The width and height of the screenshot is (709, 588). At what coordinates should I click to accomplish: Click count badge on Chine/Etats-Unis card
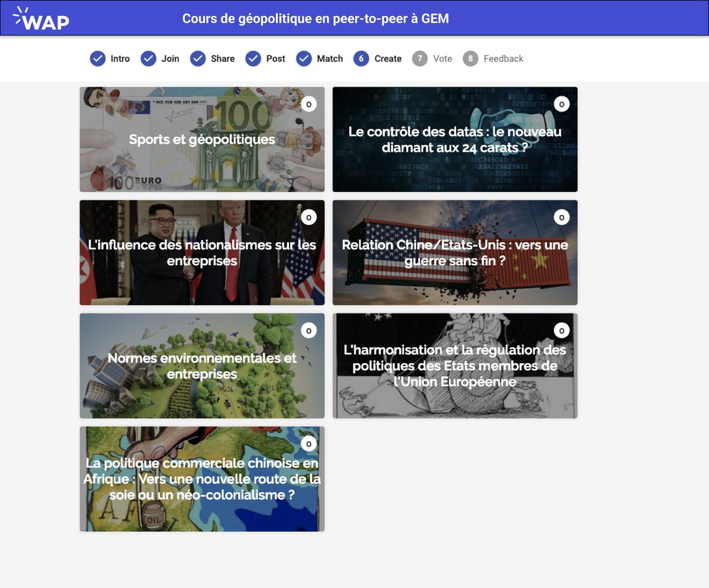pyautogui.click(x=561, y=217)
